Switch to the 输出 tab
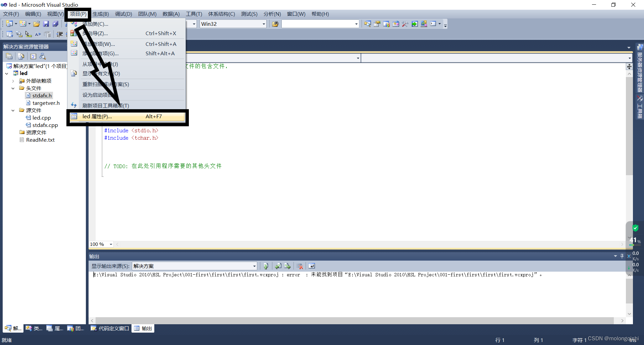644x345 pixels. pyautogui.click(x=143, y=328)
